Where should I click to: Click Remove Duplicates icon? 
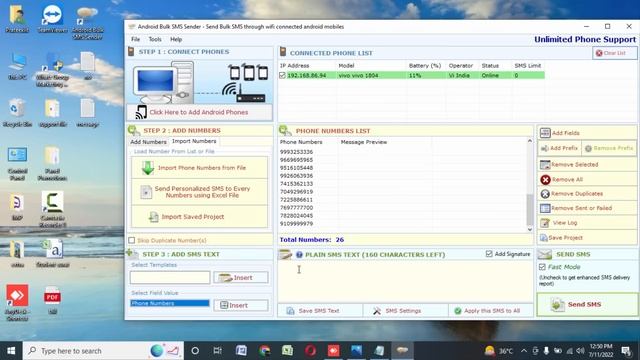pos(545,194)
